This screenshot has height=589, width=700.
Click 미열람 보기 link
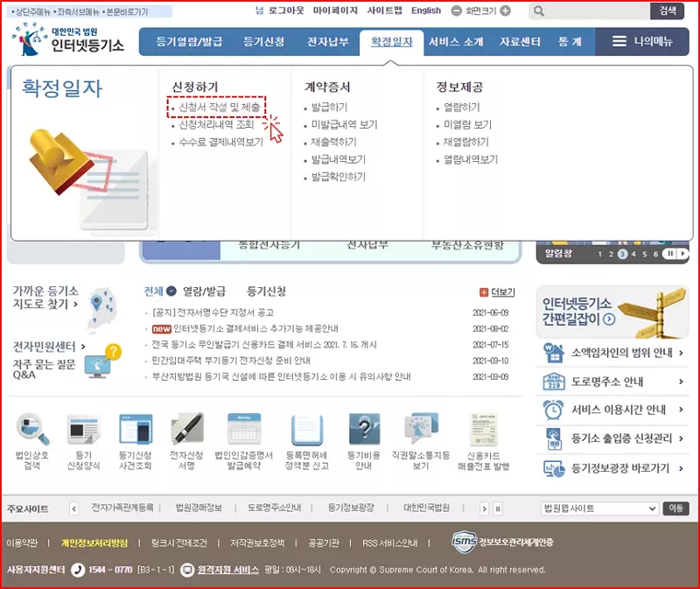[x=467, y=124]
